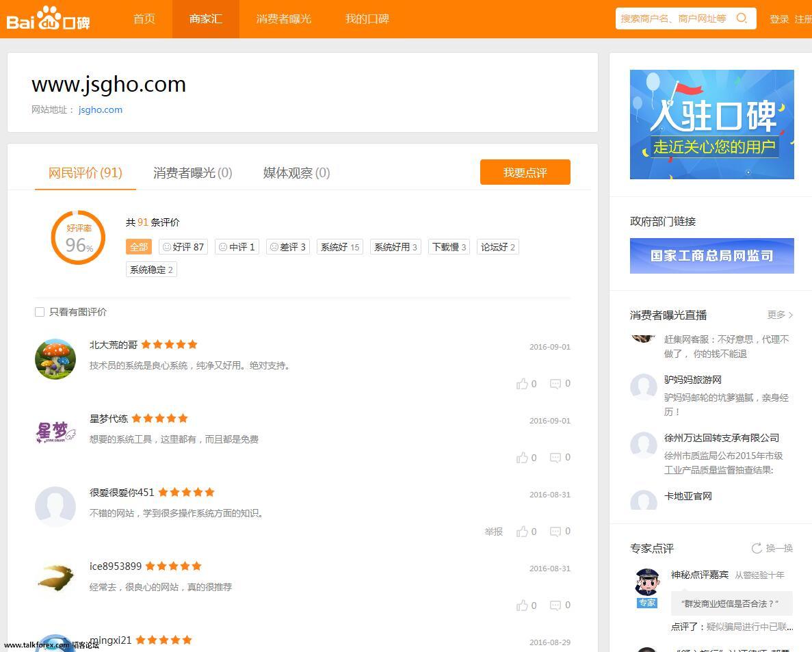Switch to 媒体观察 (0) tab
Viewport: 812px width, 652px height.
click(296, 172)
